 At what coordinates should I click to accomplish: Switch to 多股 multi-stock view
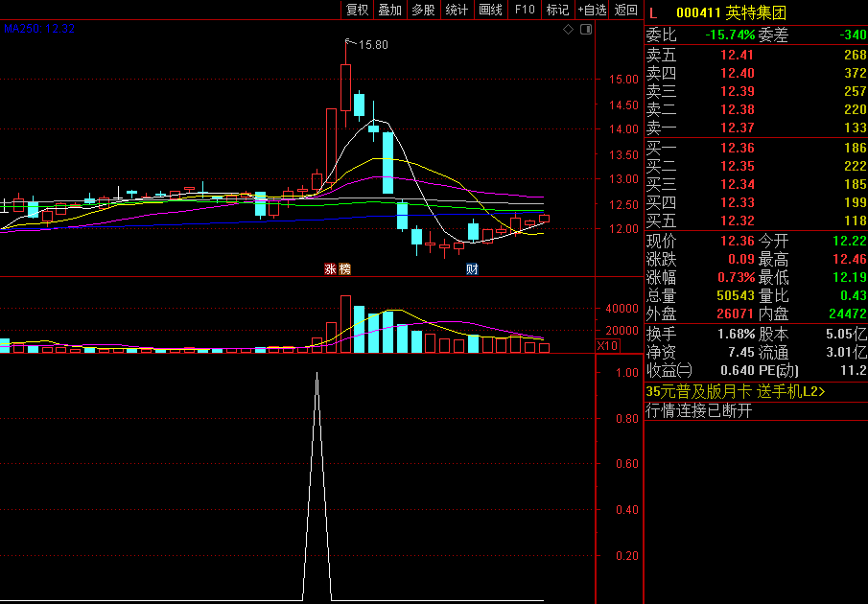[x=424, y=10]
